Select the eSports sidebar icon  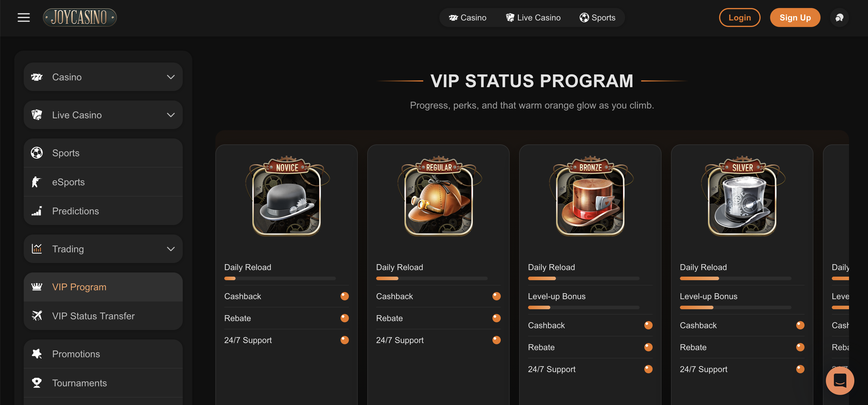(x=36, y=182)
